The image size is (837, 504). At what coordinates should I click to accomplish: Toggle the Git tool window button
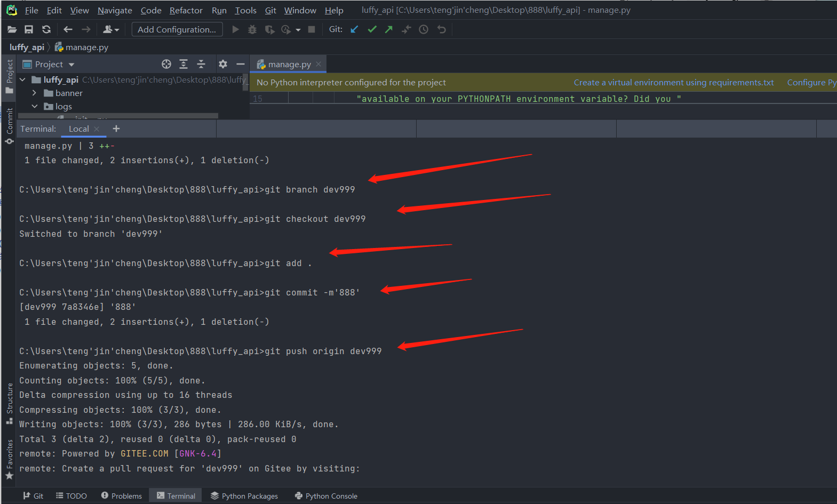(x=33, y=496)
